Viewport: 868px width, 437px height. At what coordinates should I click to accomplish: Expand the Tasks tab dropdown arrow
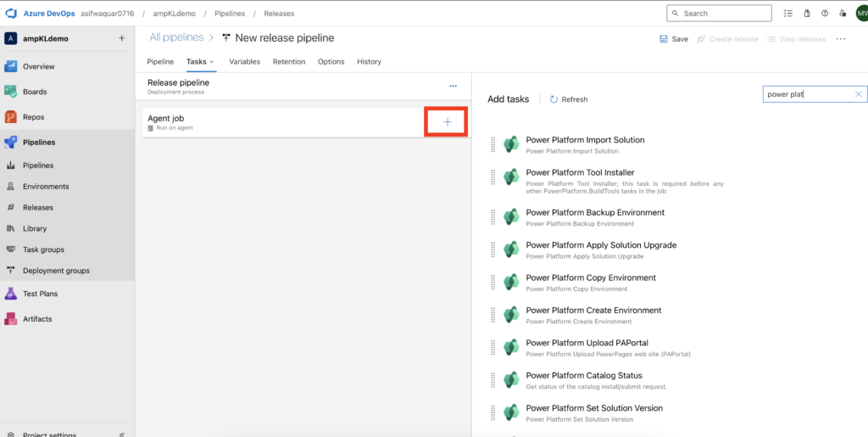coord(211,62)
